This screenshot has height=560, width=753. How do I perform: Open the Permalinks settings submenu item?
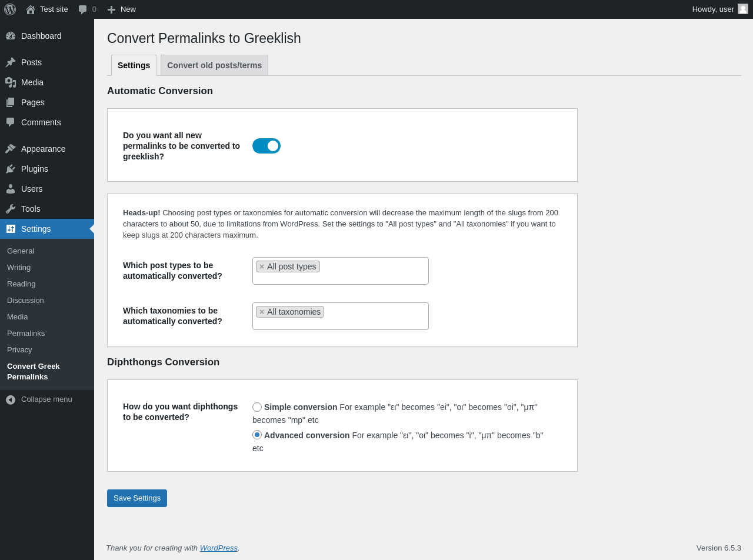[x=26, y=333]
